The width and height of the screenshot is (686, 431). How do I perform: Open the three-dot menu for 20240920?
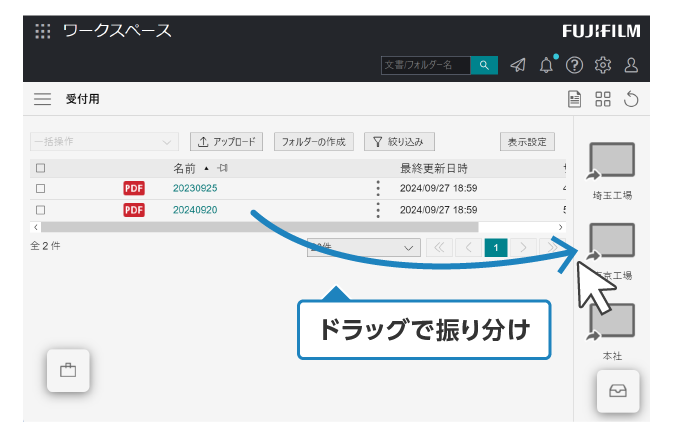point(378,210)
